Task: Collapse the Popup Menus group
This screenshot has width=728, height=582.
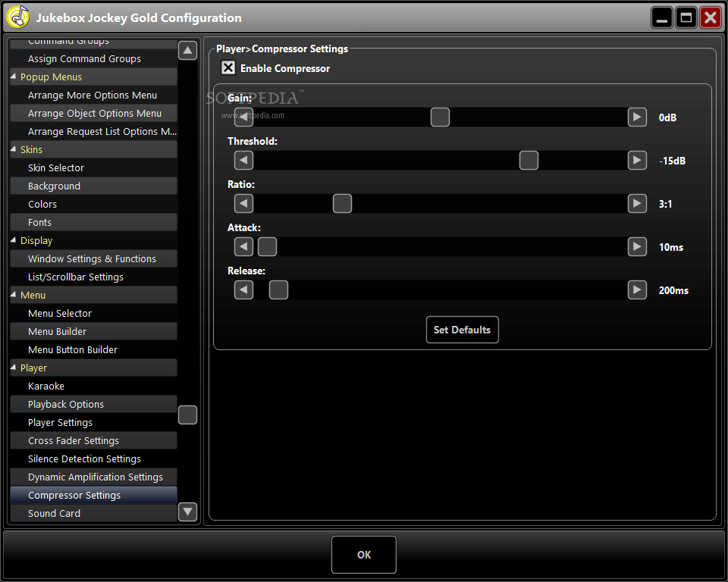Action: point(14,76)
